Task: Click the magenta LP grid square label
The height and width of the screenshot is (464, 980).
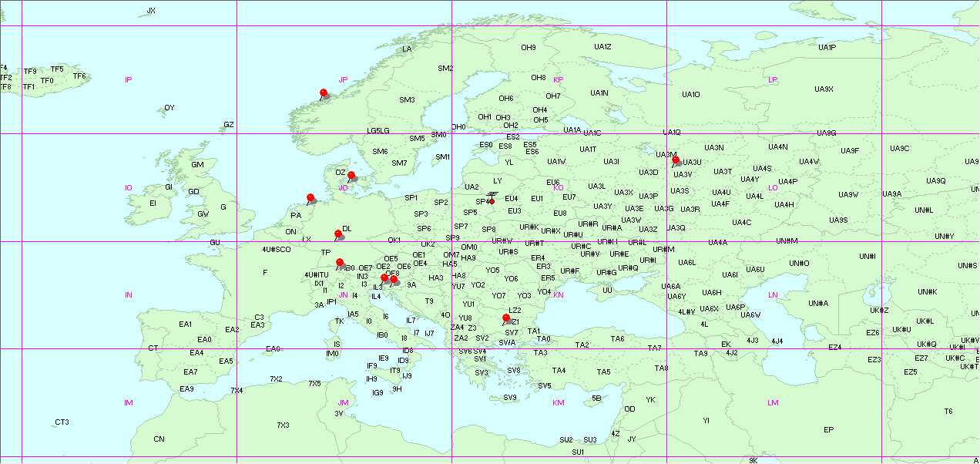Action: coord(773,79)
